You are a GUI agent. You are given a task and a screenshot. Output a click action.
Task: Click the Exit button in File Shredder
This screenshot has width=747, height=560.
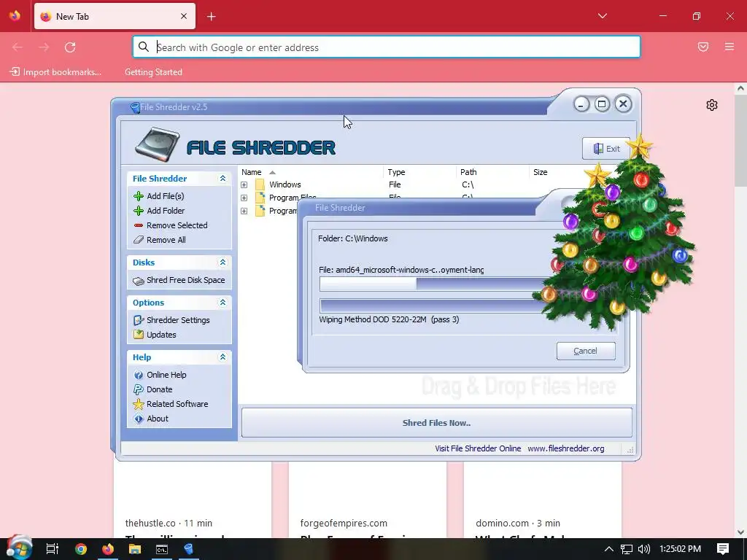point(606,149)
